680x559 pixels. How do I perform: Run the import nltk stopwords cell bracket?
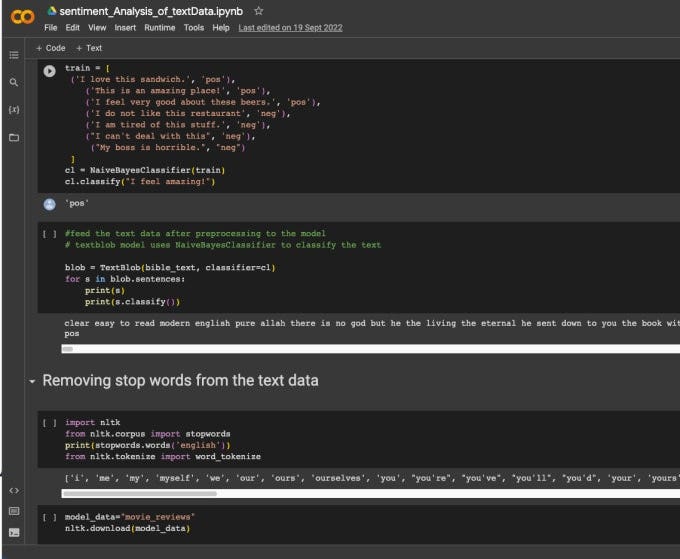(x=49, y=423)
